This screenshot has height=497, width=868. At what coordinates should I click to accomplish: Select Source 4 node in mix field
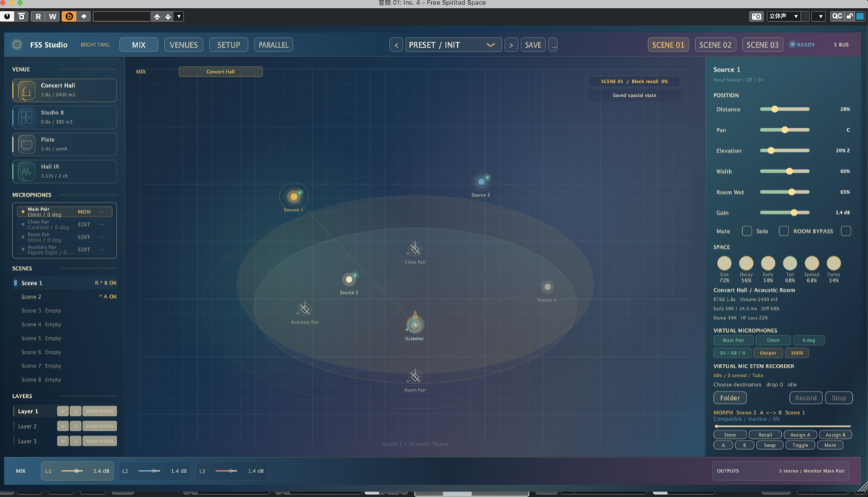coord(548,288)
